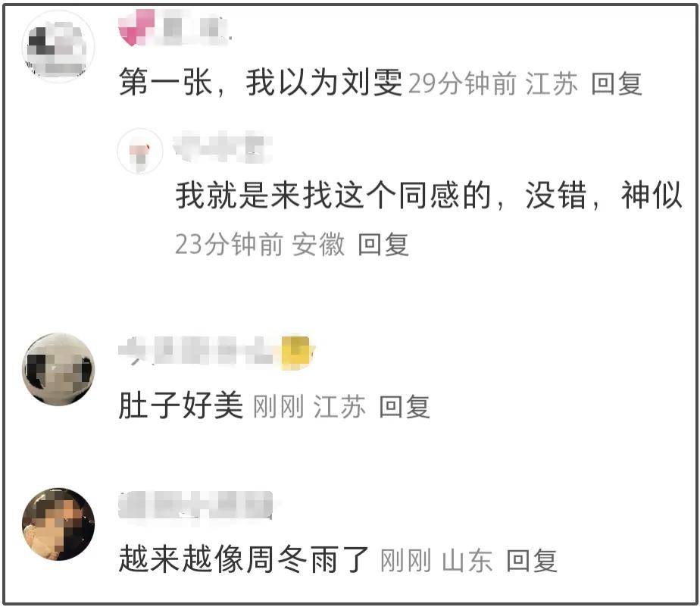This screenshot has width=700, height=607.
Task: Select reply text 我就是来找这个同感的
Action: click(333, 196)
